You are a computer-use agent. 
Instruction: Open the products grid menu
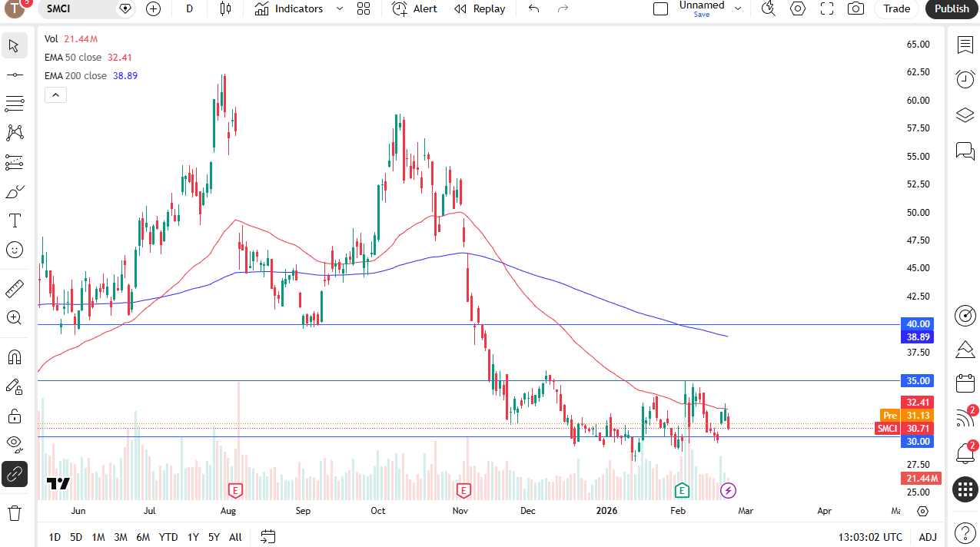point(965,489)
